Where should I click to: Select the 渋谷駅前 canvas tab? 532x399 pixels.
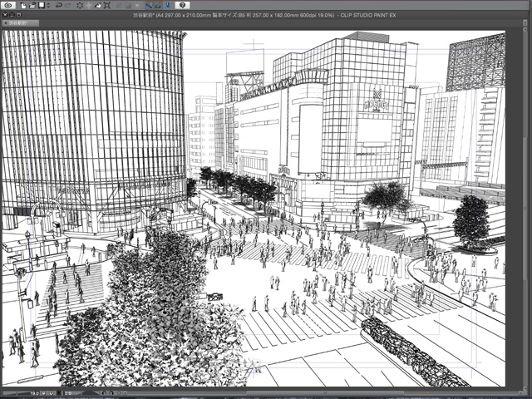20,23
